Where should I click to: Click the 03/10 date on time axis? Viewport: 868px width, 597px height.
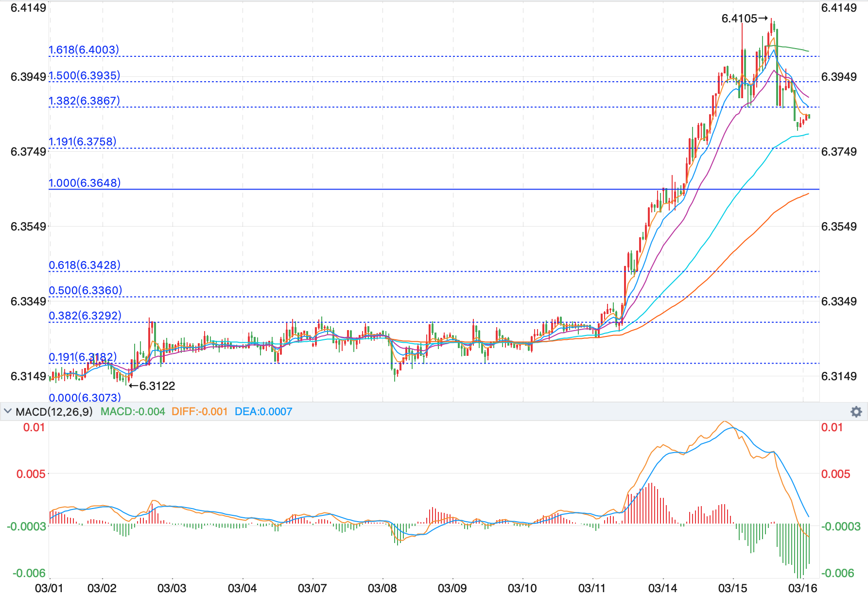[x=522, y=588]
